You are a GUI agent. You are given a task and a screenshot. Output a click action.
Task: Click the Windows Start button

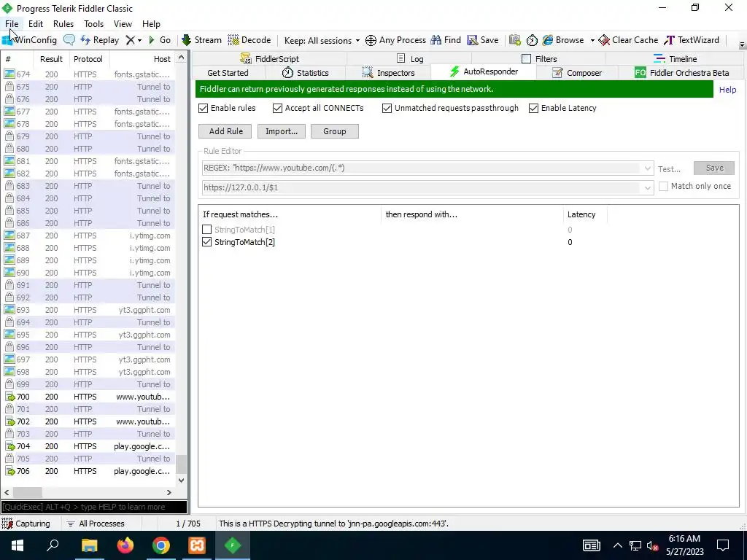coord(18,545)
